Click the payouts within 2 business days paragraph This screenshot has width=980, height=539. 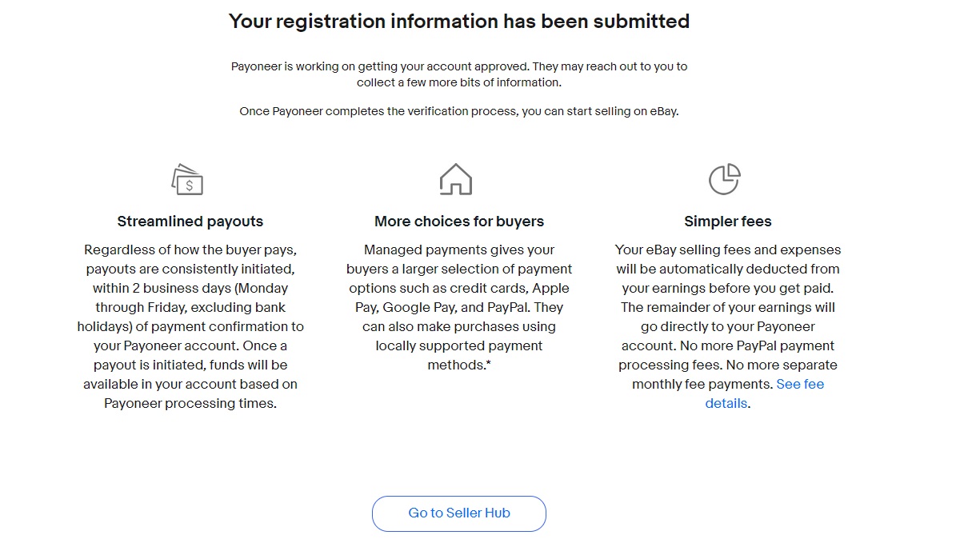190,326
